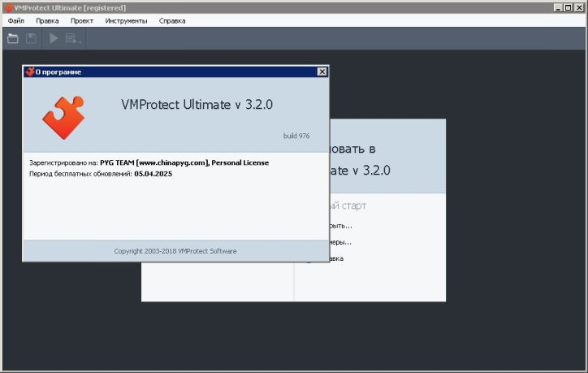The width and height of the screenshot is (588, 373).
Task: Click the Copyright 2003-2018 VMProtect Software text
Action: click(x=175, y=251)
